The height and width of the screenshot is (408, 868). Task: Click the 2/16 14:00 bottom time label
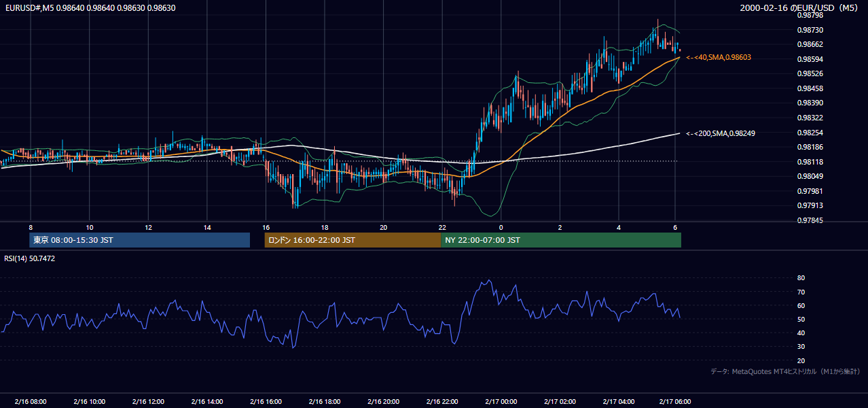click(x=207, y=401)
